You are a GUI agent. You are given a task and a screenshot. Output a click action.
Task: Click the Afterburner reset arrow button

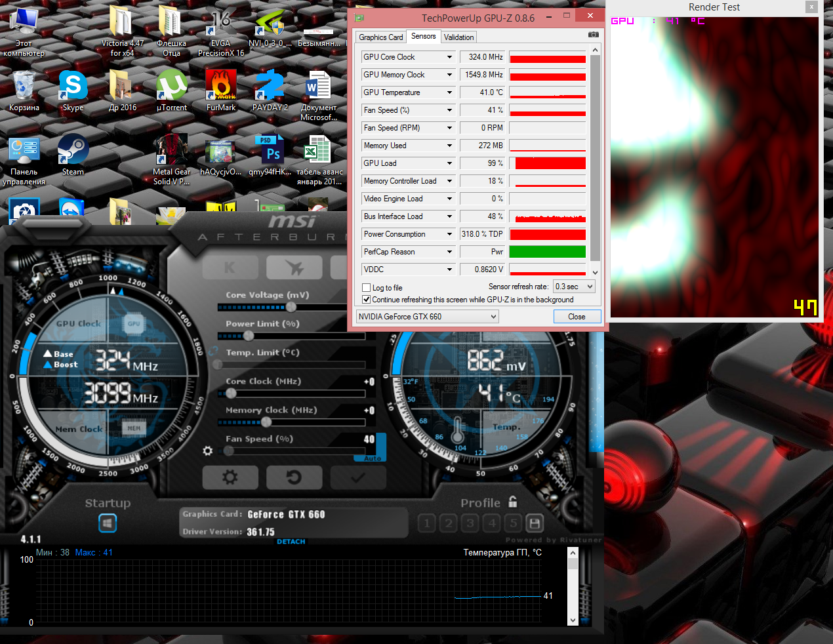[x=295, y=477]
